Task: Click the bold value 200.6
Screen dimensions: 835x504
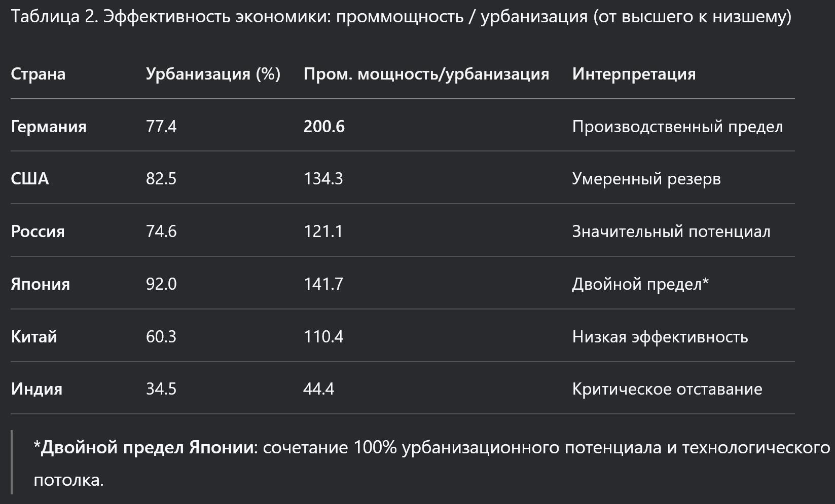Action: 324,126
